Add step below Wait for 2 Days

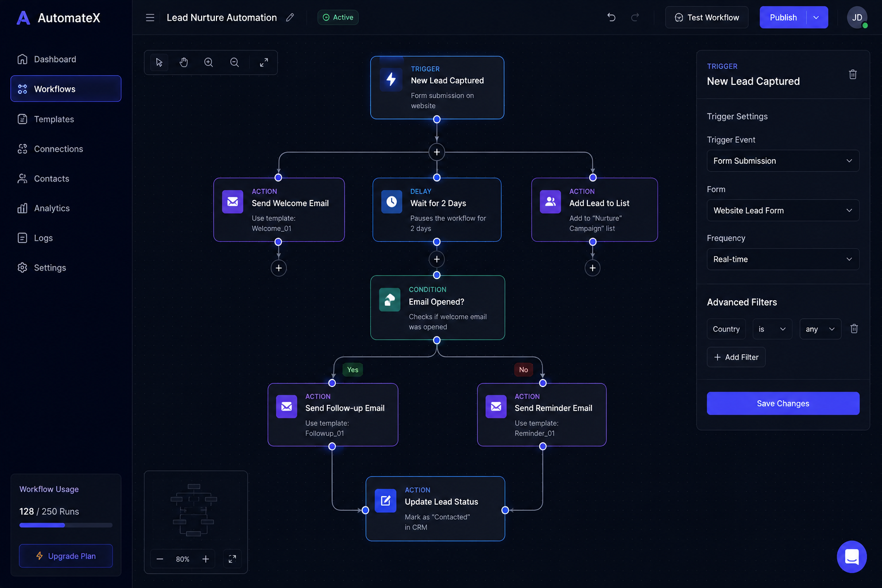[x=437, y=259]
